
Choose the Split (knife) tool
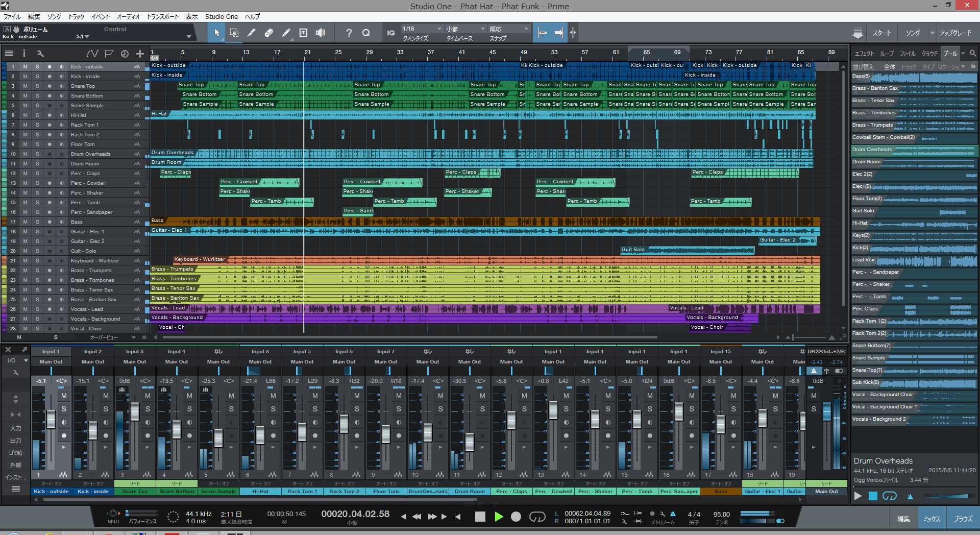click(x=251, y=33)
